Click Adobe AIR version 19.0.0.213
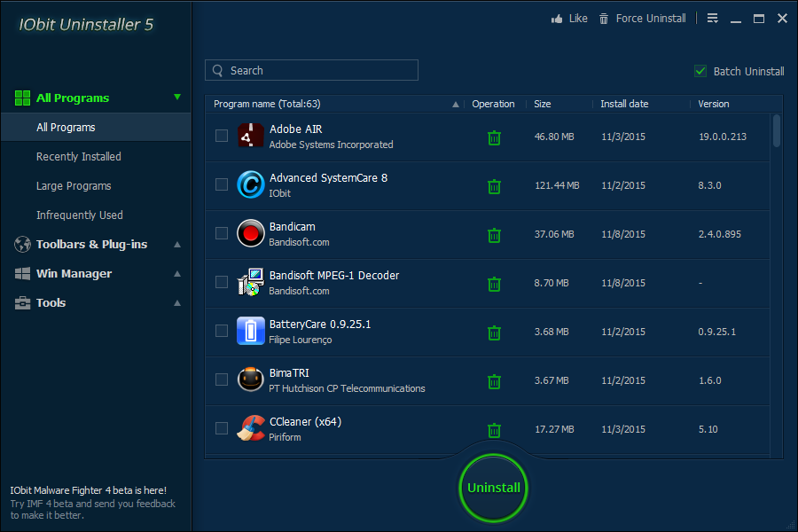The height and width of the screenshot is (532, 798). 722,137
